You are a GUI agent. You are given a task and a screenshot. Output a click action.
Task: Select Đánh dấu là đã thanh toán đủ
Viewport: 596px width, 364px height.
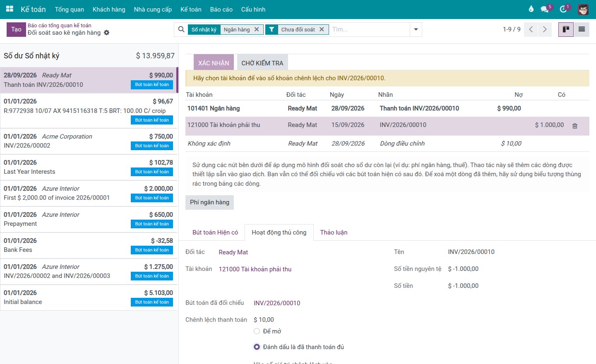257,347
